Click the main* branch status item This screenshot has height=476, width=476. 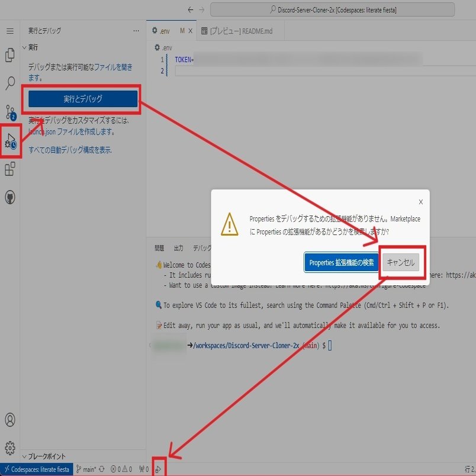(x=86, y=469)
